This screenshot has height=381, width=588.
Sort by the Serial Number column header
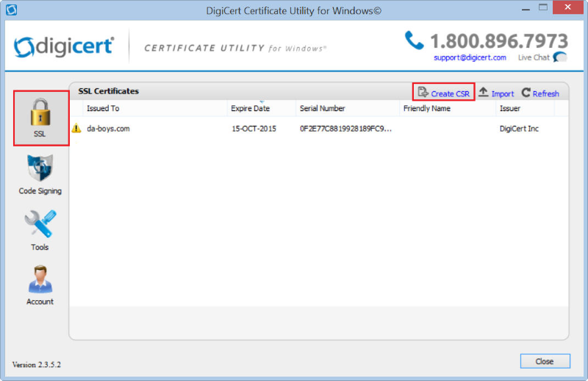coord(348,108)
